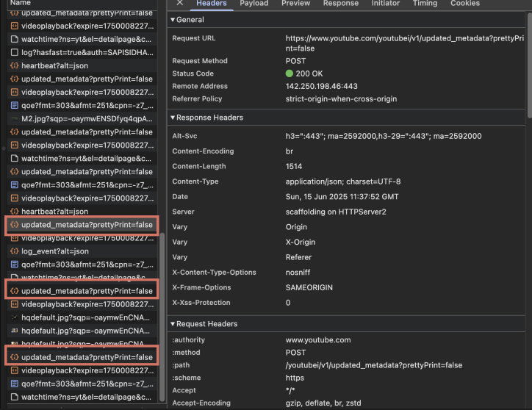Click the Request Method value POST
The image size is (532, 410).
click(x=295, y=61)
